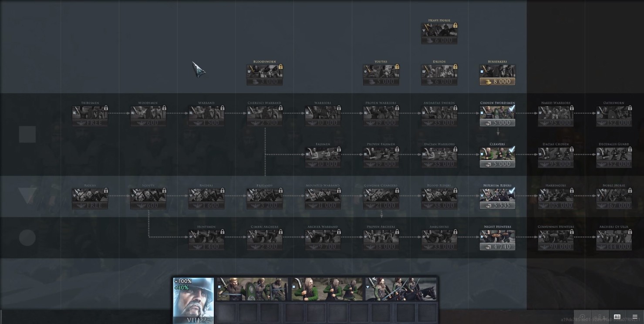Click the Cleavers 5 000 price button
Screen dimensions: 644x324
click(497, 164)
